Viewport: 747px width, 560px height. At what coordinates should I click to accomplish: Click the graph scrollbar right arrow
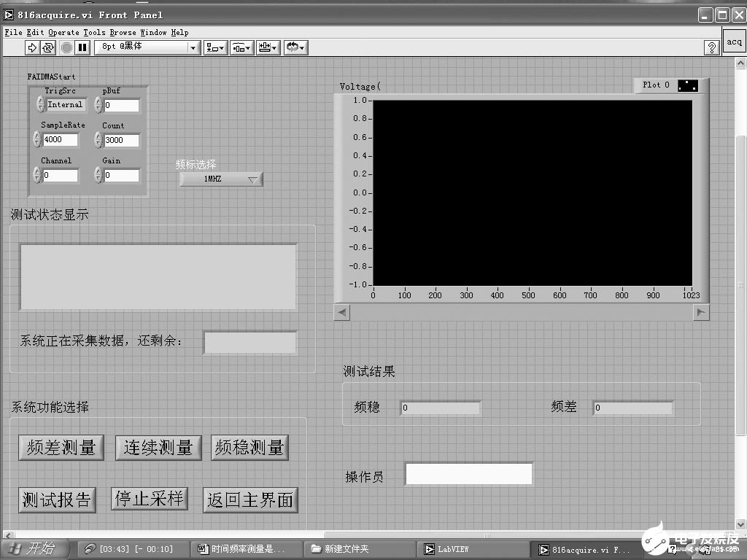701,312
